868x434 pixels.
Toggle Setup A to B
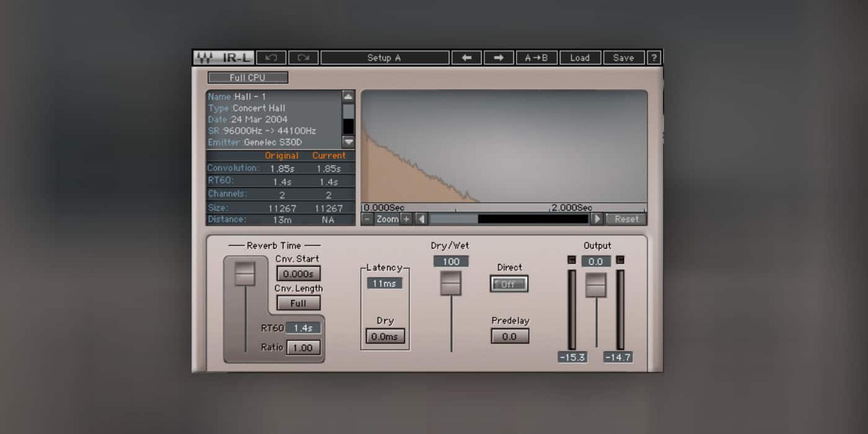[x=536, y=58]
